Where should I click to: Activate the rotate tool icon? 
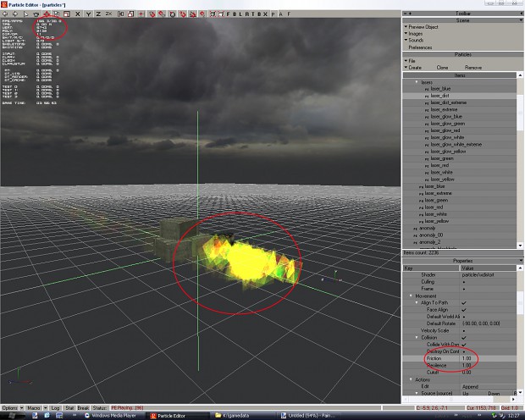(57, 14)
